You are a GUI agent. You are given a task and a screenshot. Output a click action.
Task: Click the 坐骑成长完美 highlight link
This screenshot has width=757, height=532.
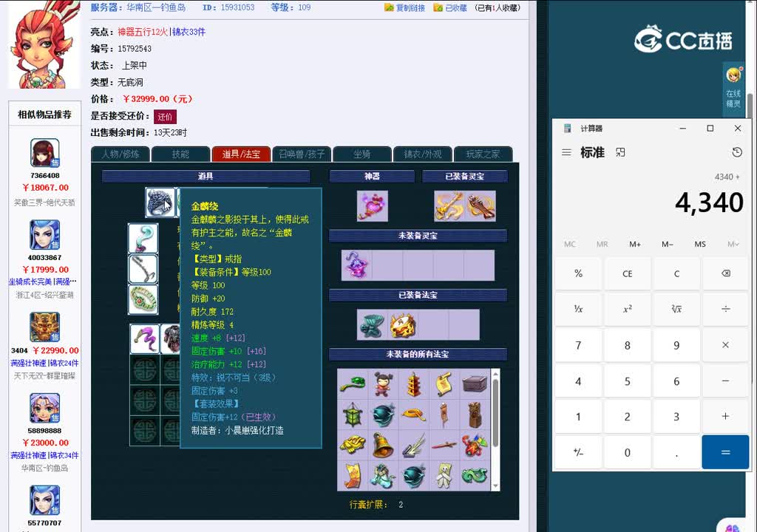30,282
